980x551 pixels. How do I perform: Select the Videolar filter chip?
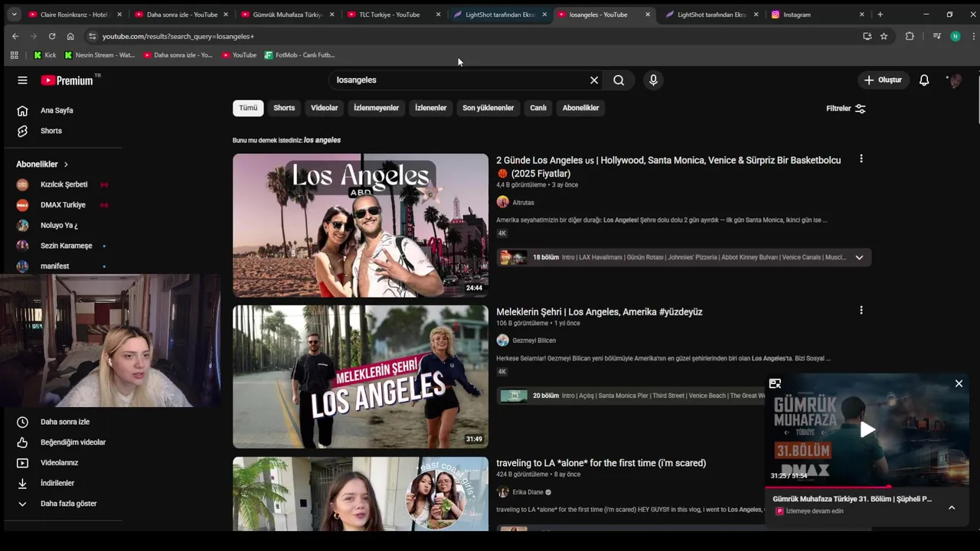[324, 108]
